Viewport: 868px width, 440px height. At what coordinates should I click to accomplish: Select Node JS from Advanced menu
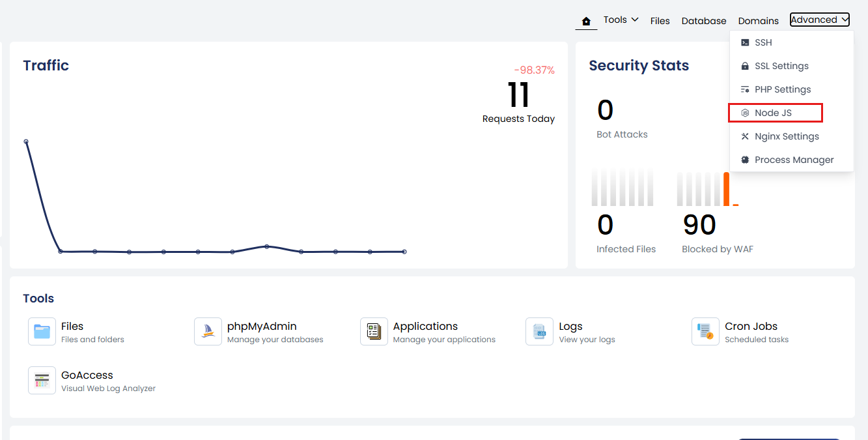(776, 113)
